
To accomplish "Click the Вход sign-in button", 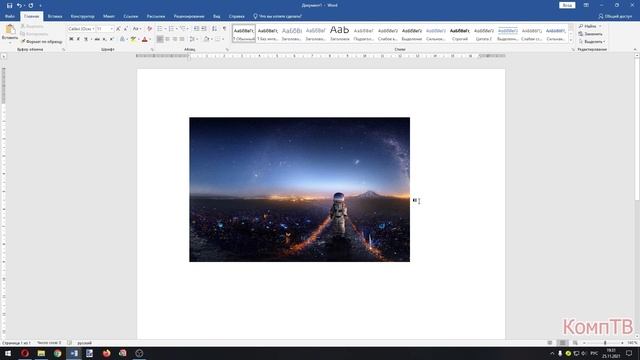I will [x=567, y=5].
